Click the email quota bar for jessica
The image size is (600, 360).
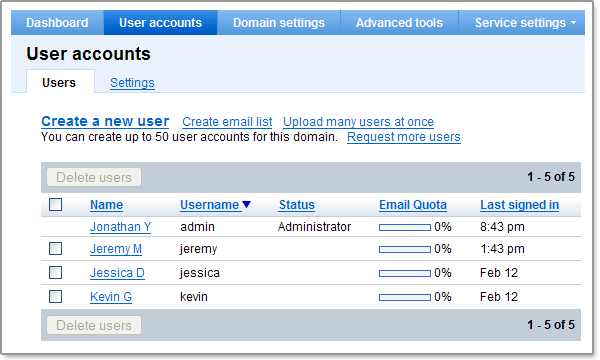(405, 273)
